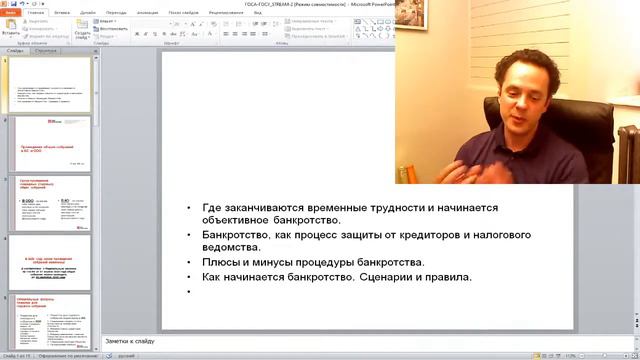Open the change case (Aa) menu
This screenshot has height=360, width=640.
point(195,34)
